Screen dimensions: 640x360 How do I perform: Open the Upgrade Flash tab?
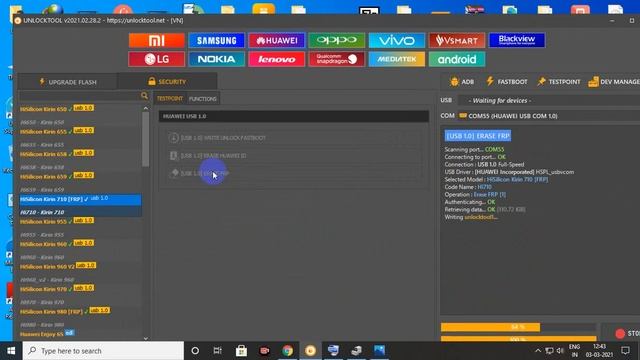click(x=68, y=82)
